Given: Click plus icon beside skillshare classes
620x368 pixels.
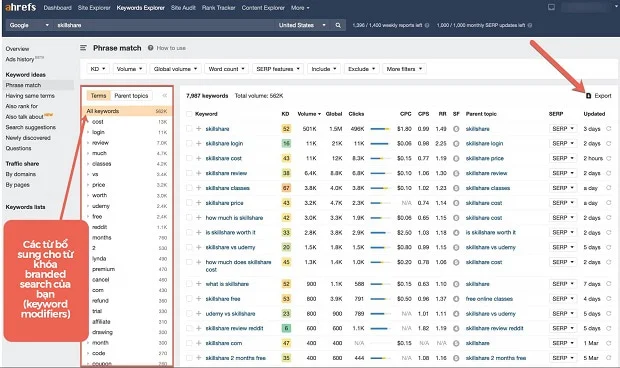Looking at the screenshot, I should [199, 188].
